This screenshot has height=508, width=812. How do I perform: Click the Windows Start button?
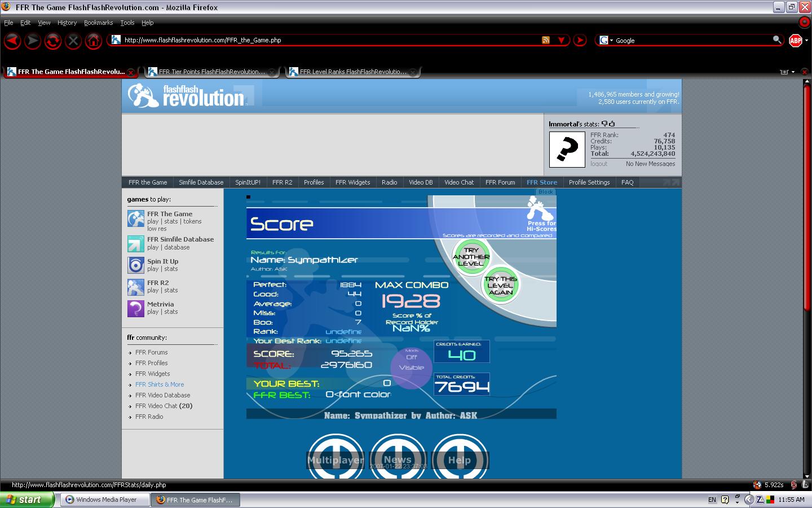pyautogui.click(x=27, y=500)
